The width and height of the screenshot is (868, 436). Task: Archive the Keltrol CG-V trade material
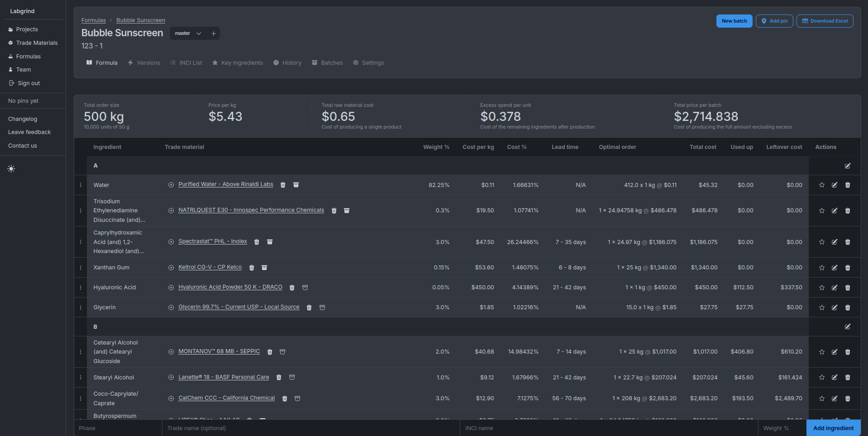pyautogui.click(x=264, y=268)
